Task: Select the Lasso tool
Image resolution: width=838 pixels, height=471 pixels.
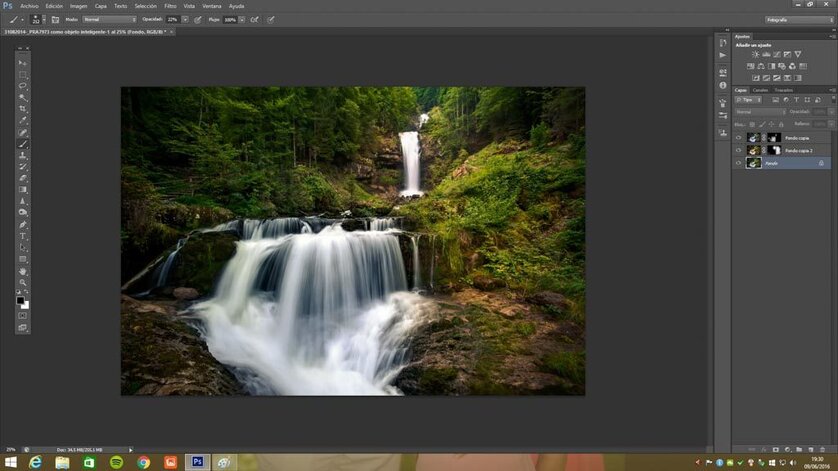Action: point(23,87)
